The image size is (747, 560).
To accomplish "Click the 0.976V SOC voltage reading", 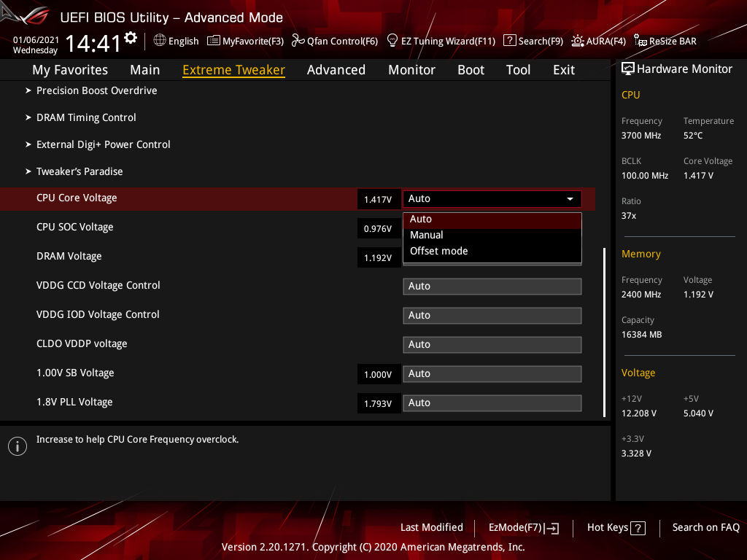I will click(x=379, y=228).
